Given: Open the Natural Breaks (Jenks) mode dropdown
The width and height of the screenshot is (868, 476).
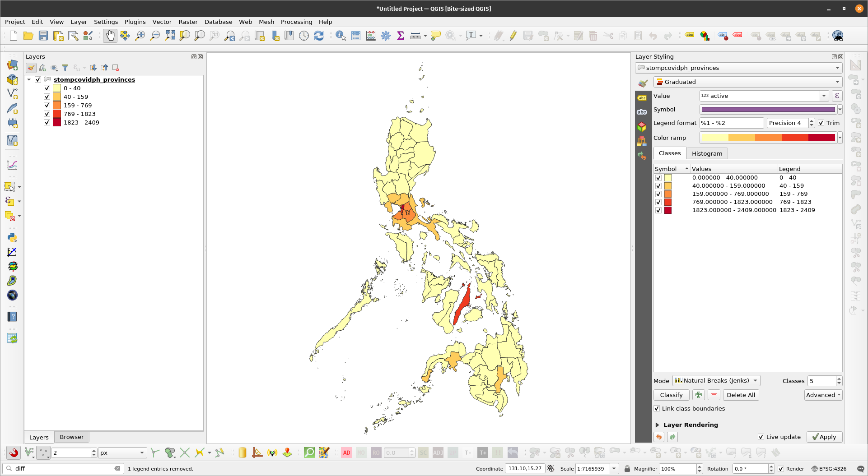Looking at the screenshot, I should tap(716, 380).
